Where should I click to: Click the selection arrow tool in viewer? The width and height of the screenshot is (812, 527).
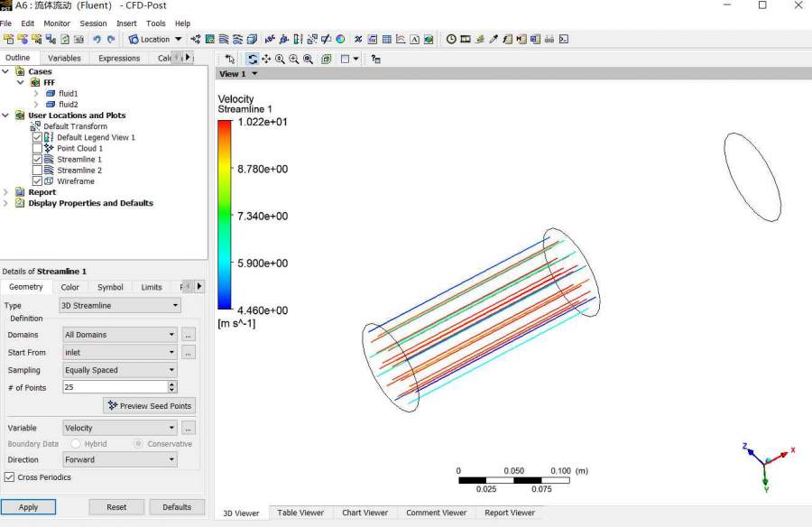[x=230, y=59]
